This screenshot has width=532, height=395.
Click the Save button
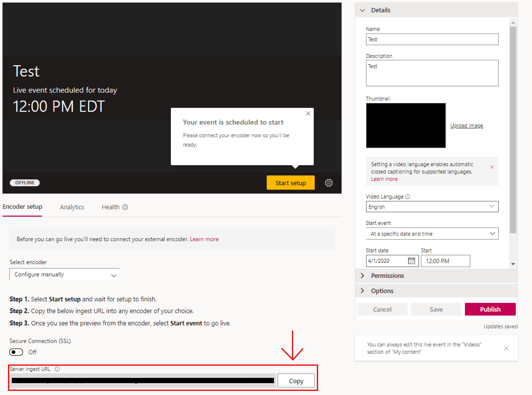[x=436, y=309]
